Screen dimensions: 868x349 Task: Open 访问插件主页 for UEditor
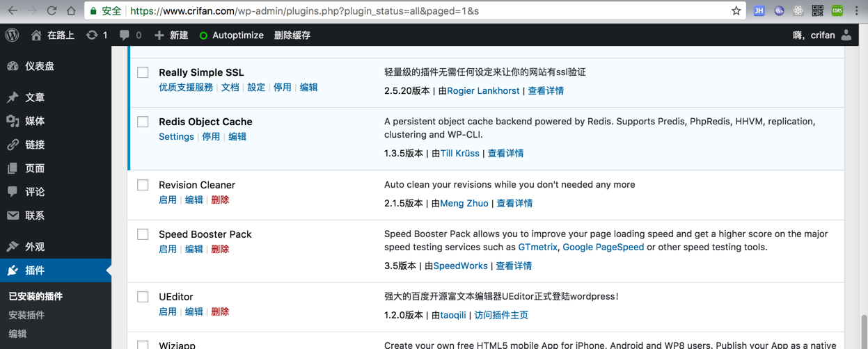501,316
